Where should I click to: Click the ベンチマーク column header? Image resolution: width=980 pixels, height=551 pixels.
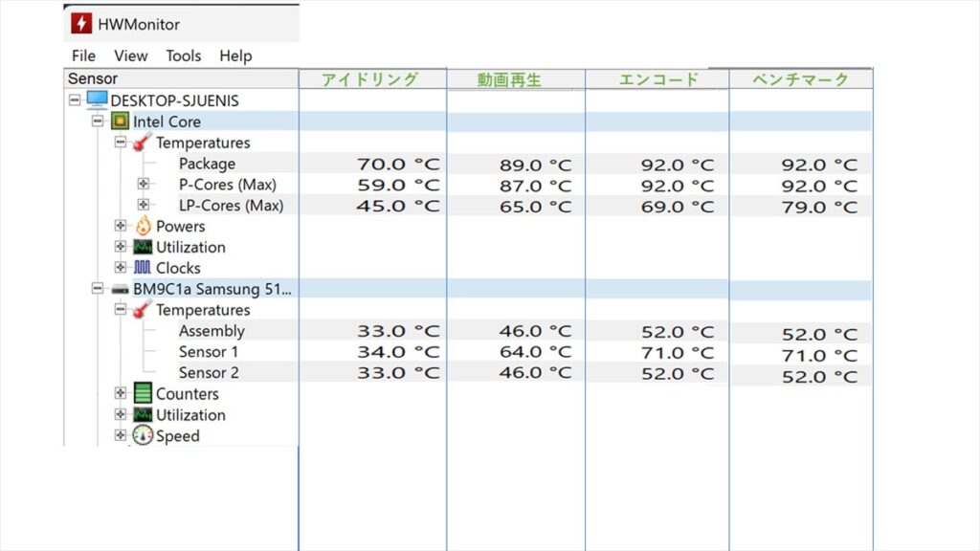click(x=801, y=79)
